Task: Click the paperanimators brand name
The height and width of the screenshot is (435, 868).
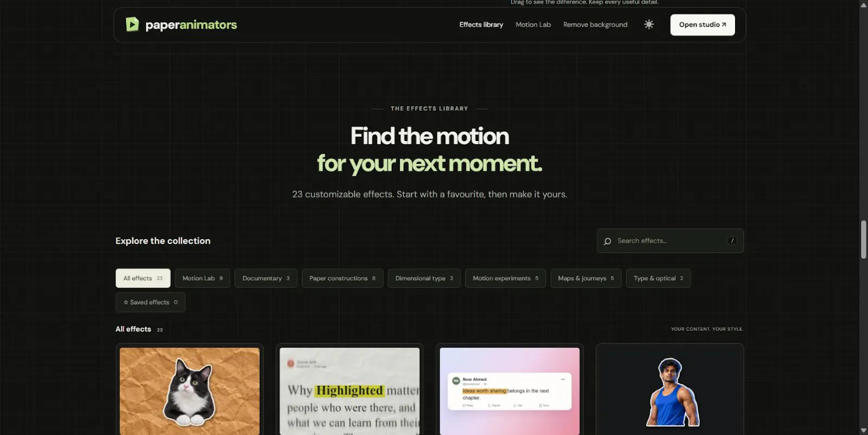Action: point(191,25)
